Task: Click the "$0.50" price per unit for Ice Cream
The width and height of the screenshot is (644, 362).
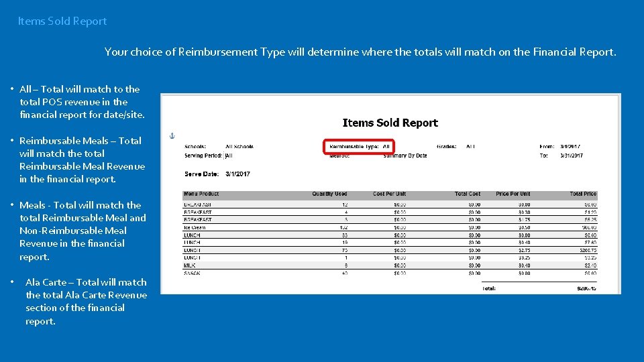Action: click(x=524, y=227)
